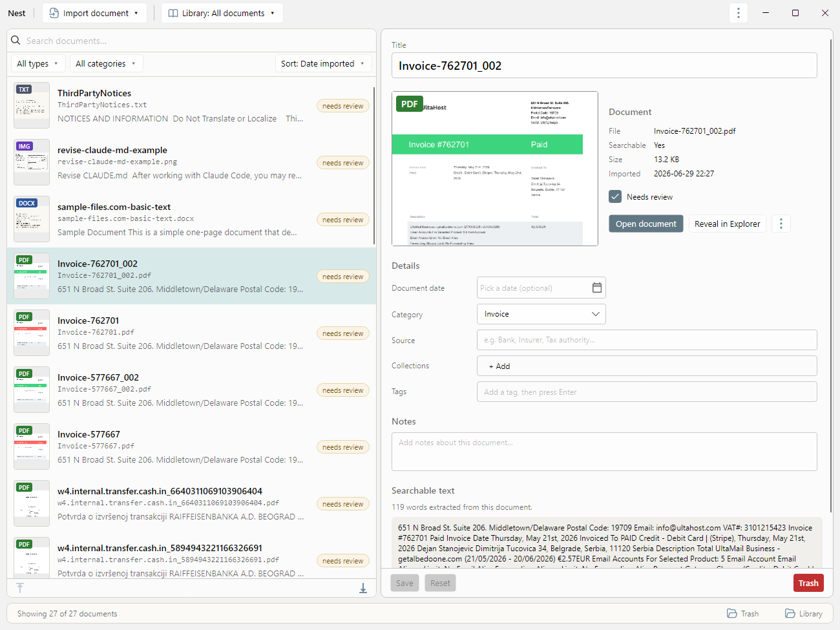Viewport: 840px width, 630px height.
Task: Click the Tags input field
Action: (x=647, y=392)
